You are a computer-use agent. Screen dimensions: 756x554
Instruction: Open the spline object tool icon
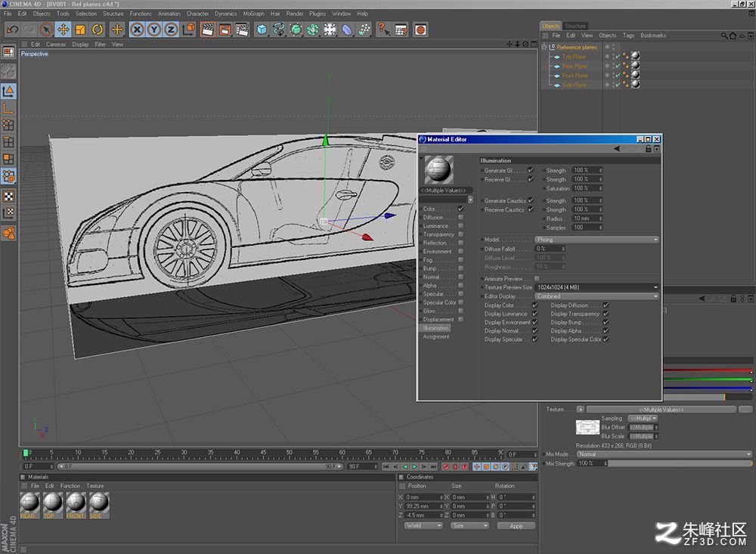(279, 30)
